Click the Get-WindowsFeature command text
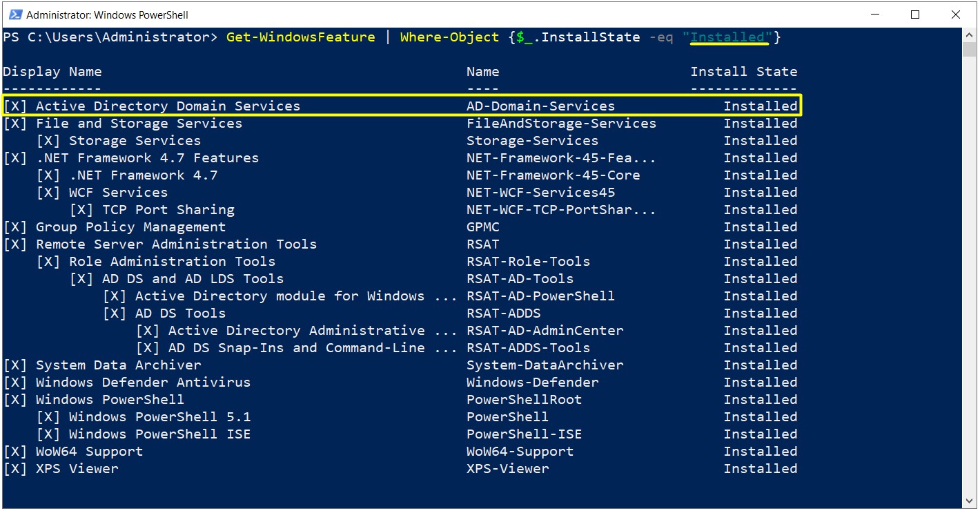980x511 pixels. [x=301, y=37]
